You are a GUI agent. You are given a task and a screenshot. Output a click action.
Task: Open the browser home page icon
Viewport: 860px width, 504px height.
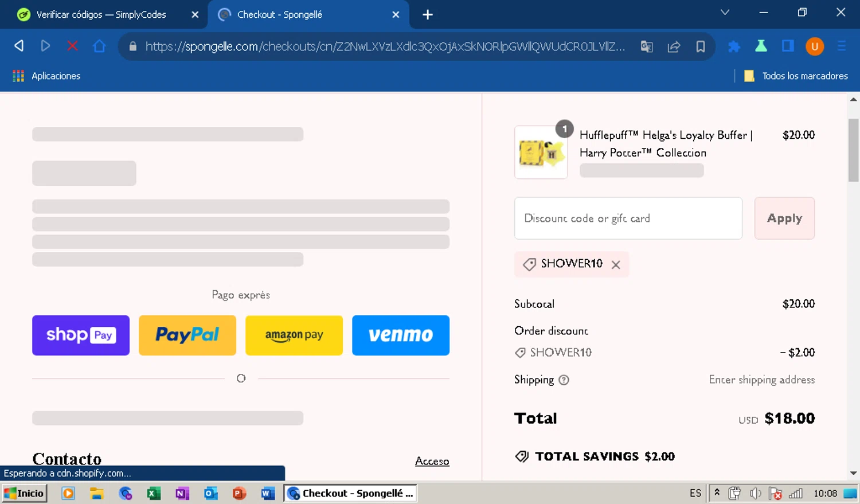[x=99, y=46]
